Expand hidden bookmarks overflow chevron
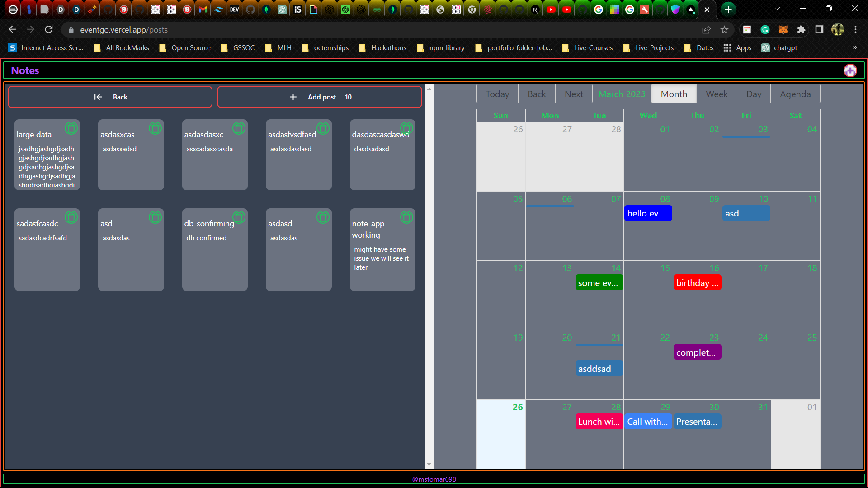 854,48
